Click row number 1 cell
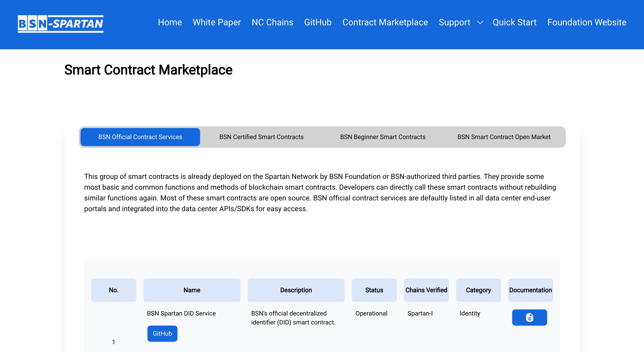 [113, 342]
